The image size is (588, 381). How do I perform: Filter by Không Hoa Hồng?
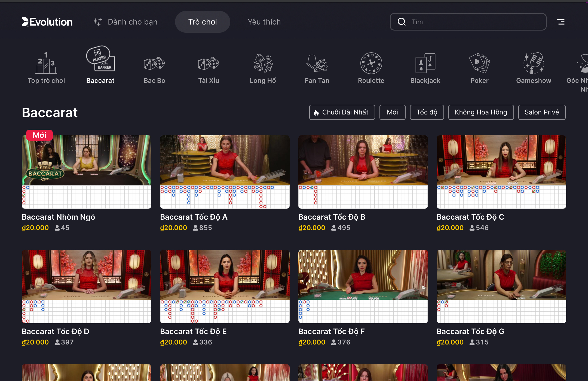point(481,112)
